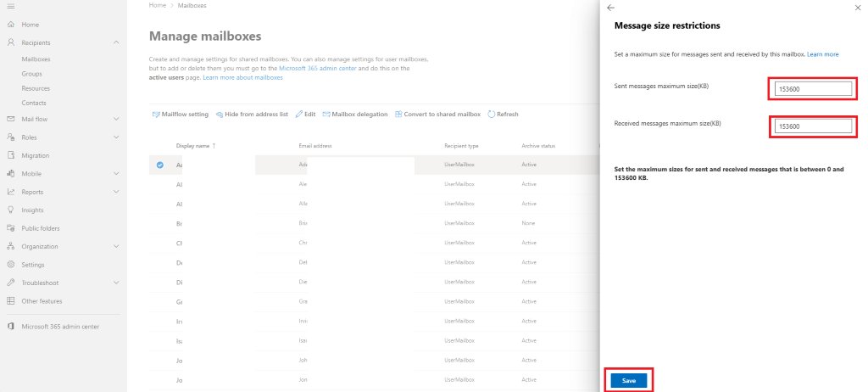Select the row with email starting Chr
The image size is (868, 392).
coord(374,243)
